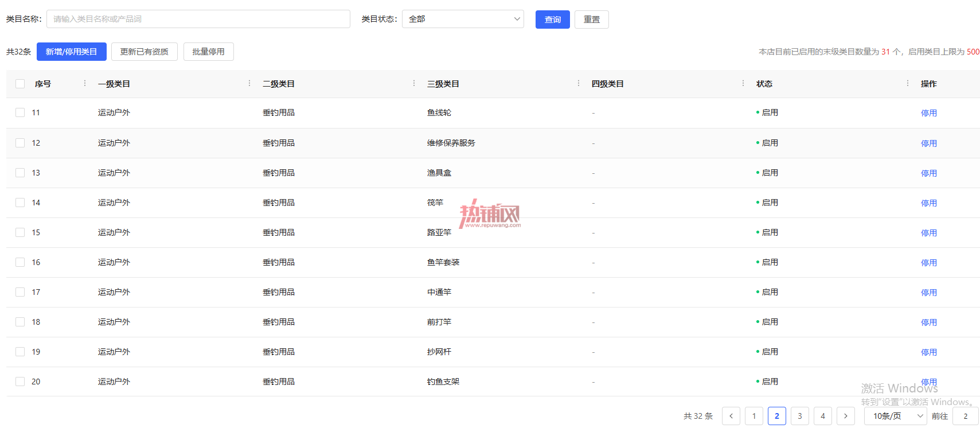Select the 鱼线轮 category cell
The image size is (980, 428).
point(439,112)
